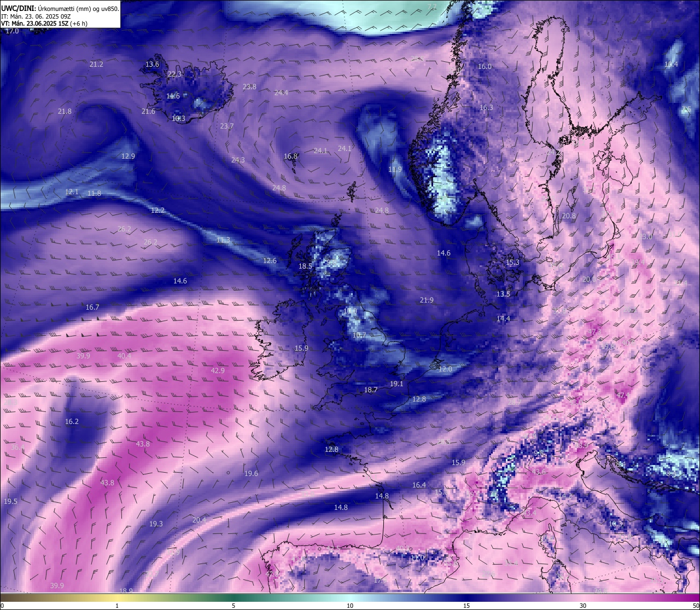This screenshot has width=700, height=610.
Task: Click the 19.1 value label
Action: [396, 384]
